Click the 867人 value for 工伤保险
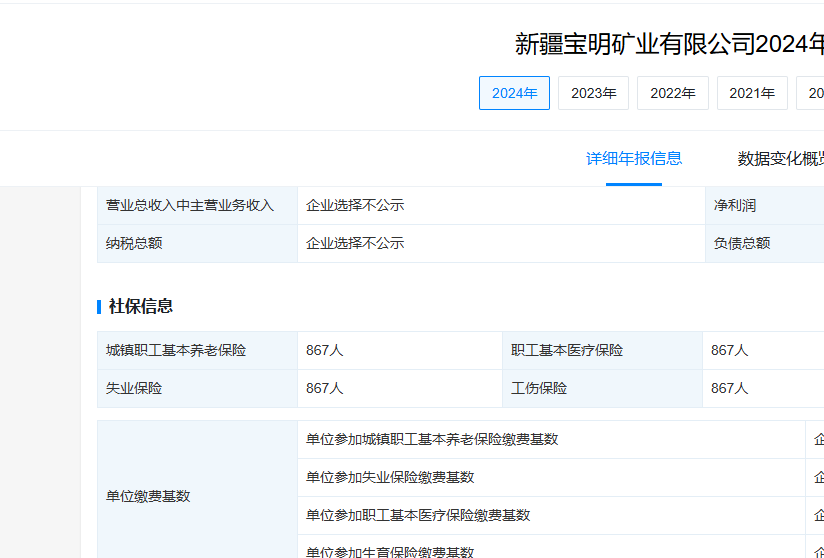Image resolution: width=824 pixels, height=558 pixels. (x=729, y=388)
